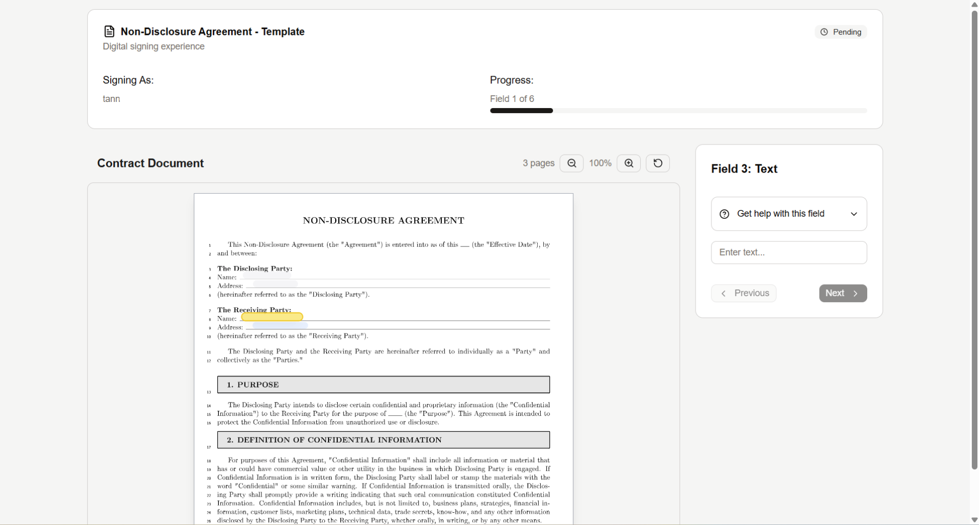
Task: Select the highlighted Receiving Party Name field
Action: [272, 317]
